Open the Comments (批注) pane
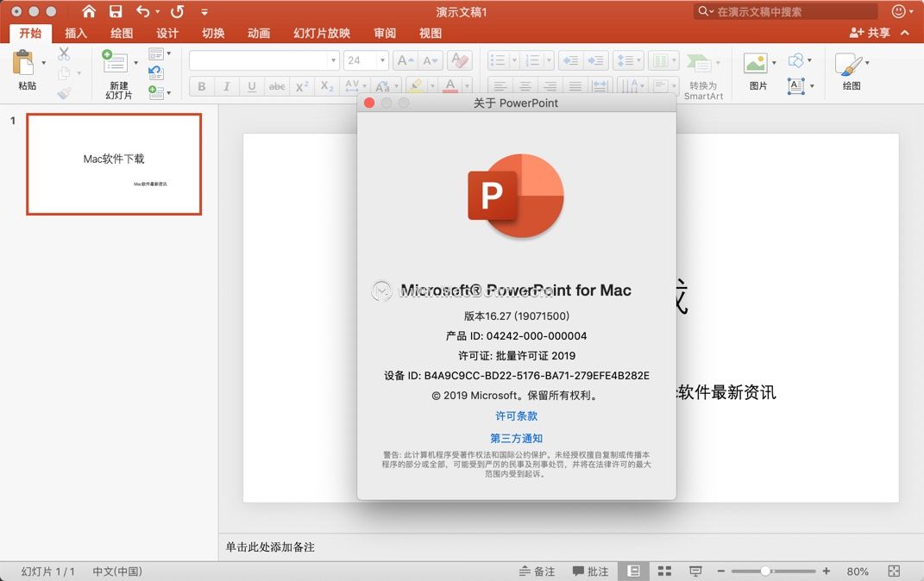924x581 pixels. coord(590,571)
